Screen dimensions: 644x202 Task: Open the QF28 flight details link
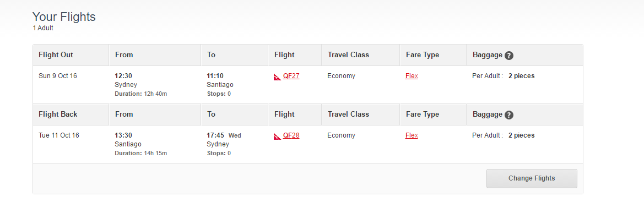pyautogui.click(x=291, y=135)
